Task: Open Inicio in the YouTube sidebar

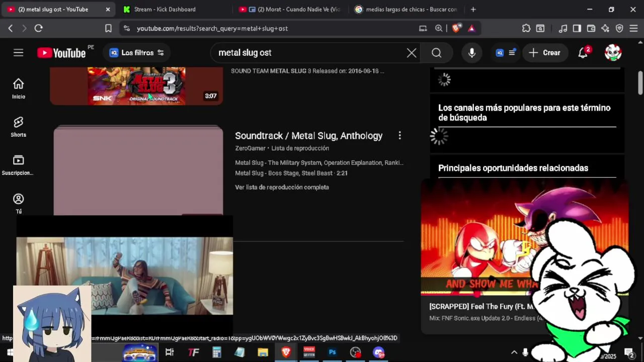Action: point(19,89)
